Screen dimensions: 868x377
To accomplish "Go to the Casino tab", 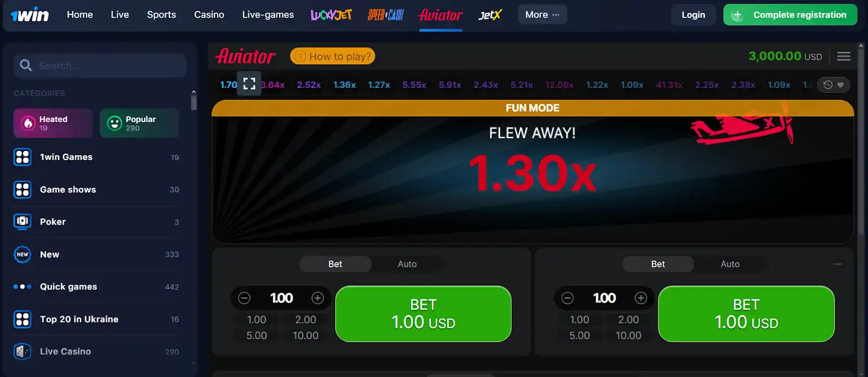I will coord(209,15).
